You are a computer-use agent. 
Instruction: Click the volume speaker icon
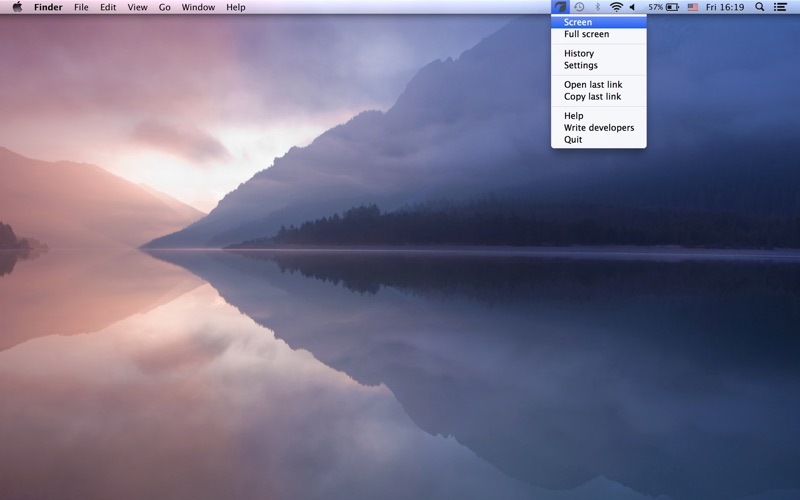point(633,7)
